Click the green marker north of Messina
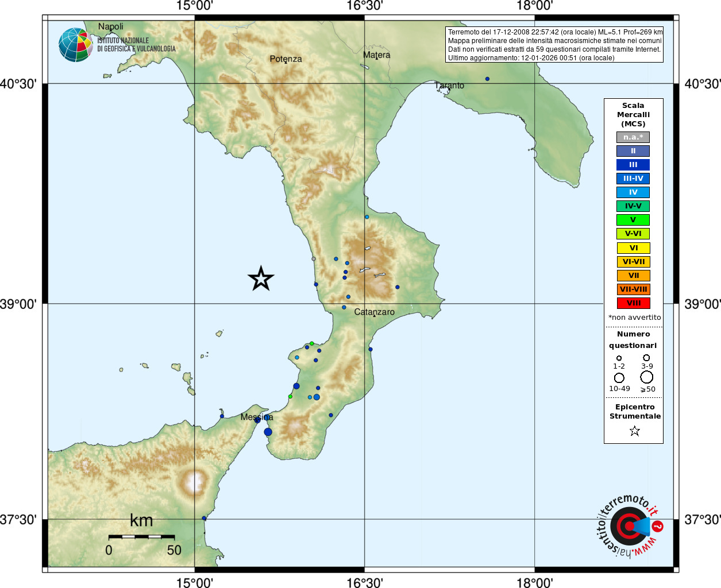 [290, 396]
